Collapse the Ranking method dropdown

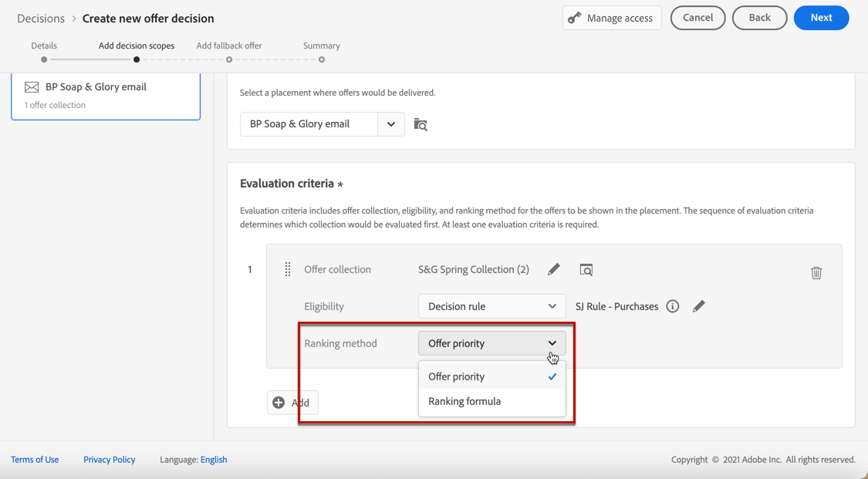pyautogui.click(x=491, y=343)
